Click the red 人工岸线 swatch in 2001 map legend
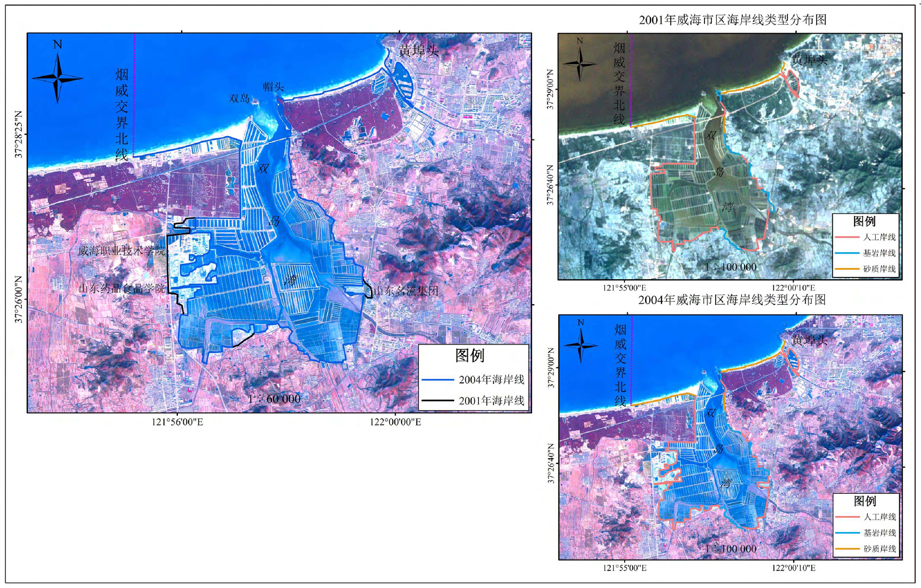The height and width of the screenshot is (588, 921). [848, 237]
